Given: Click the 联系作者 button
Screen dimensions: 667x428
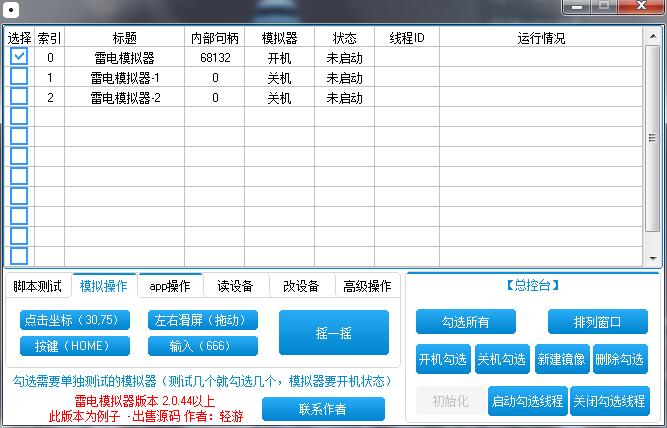Looking at the screenshot, I should tap(323, 409).
